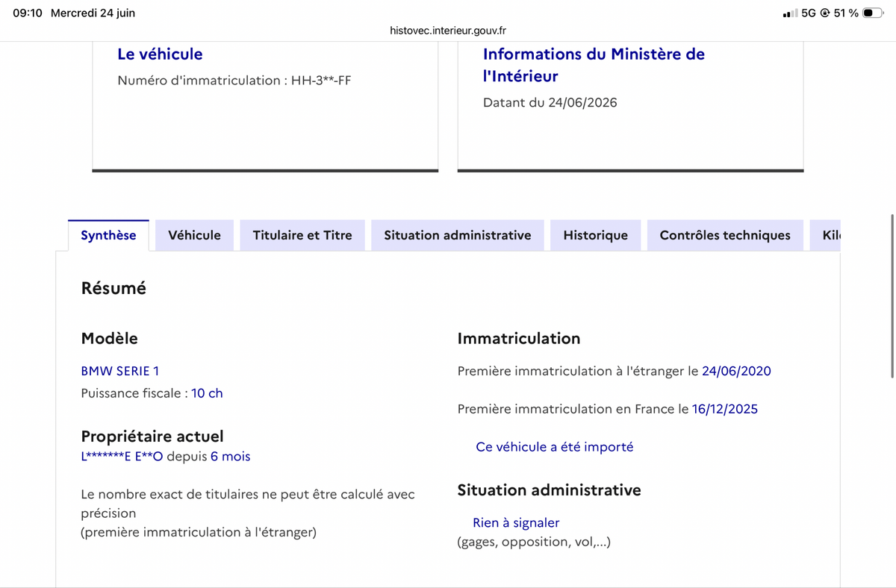Switch to the Véhicule tab
This screenshot has width=896, height=588.
point(194,235)
